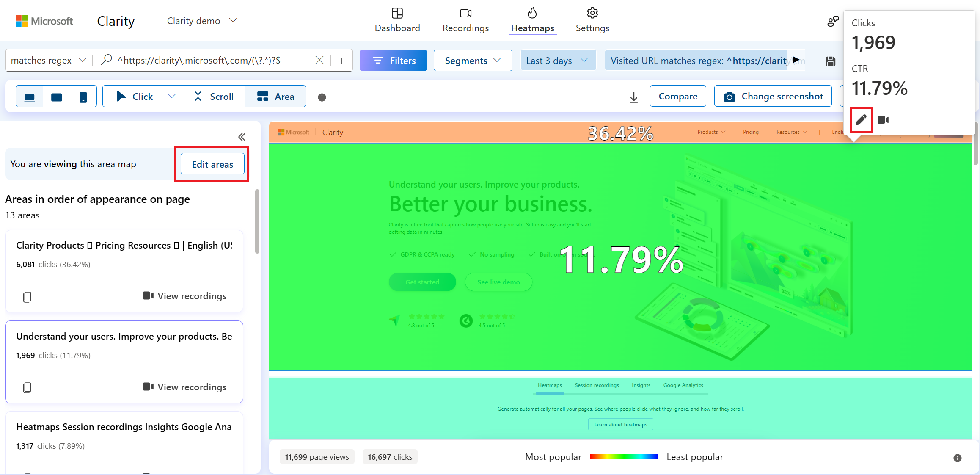Click the mobile device view icon
This screenshot has width=980, height=475.
pos(83,96)
